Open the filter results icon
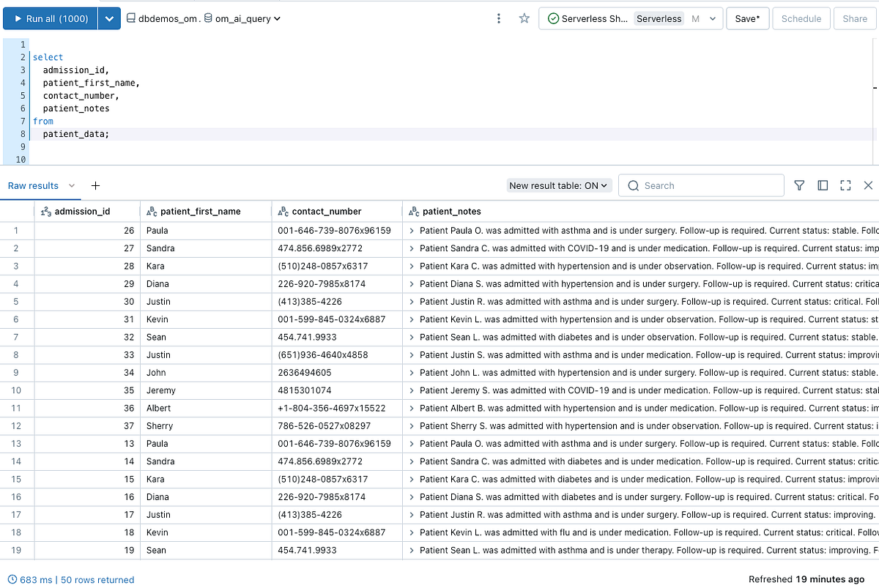Screen dimensions: 879x588 799,185
